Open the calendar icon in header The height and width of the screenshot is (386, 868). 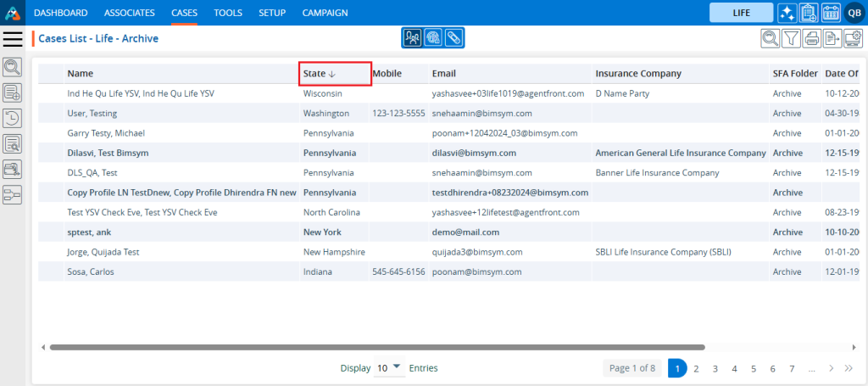point(831,13)
